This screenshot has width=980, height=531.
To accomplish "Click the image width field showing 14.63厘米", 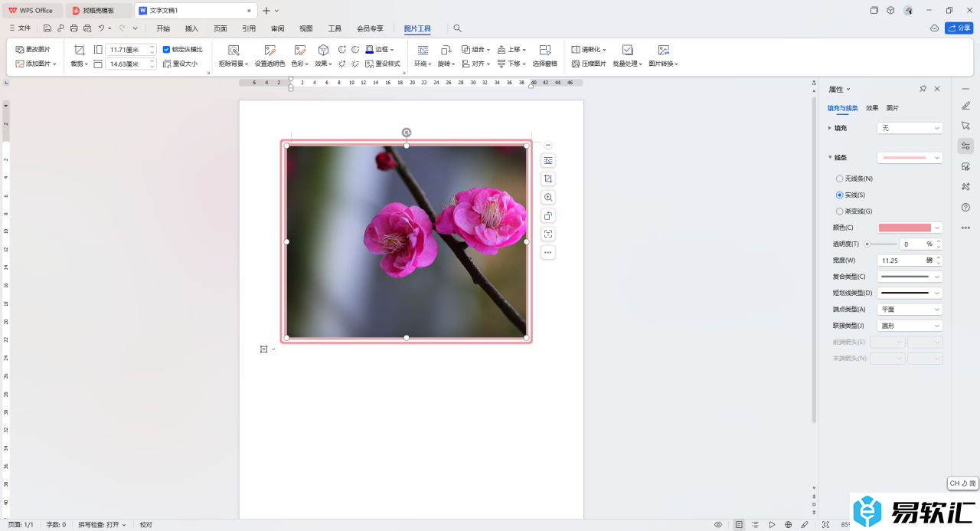I will (130, 64).
